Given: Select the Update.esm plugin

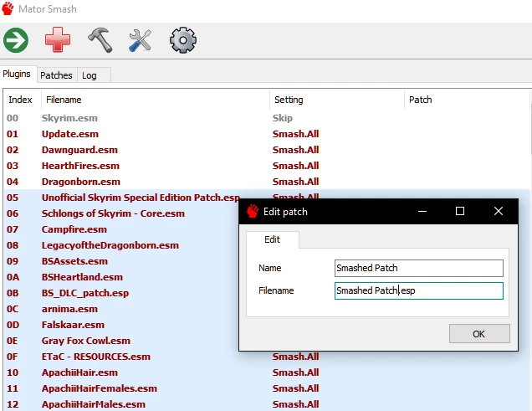Looking at the screenshot, I should click(x=70, y=134).
